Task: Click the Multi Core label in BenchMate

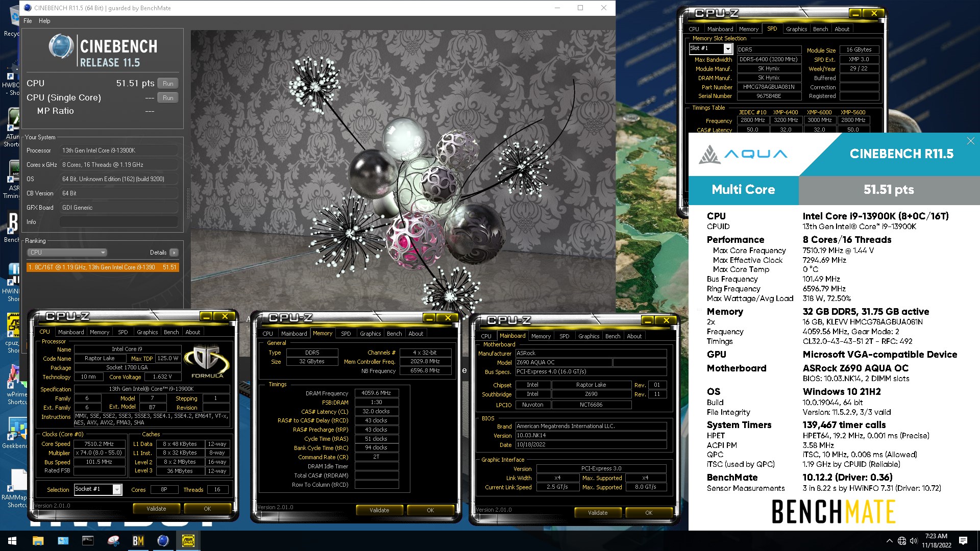Action: pyautogui.click(x=743, y=190)
